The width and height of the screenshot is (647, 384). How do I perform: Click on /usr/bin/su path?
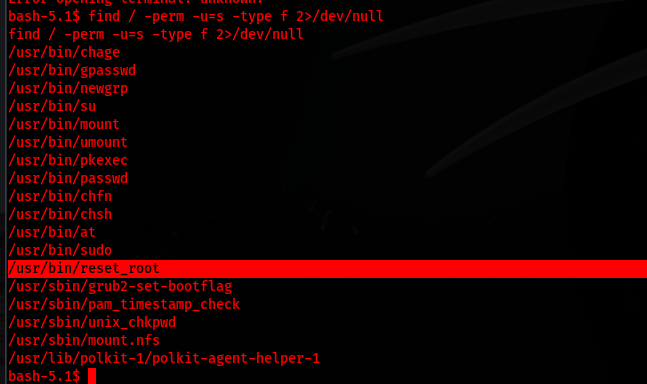click(52, 106)
